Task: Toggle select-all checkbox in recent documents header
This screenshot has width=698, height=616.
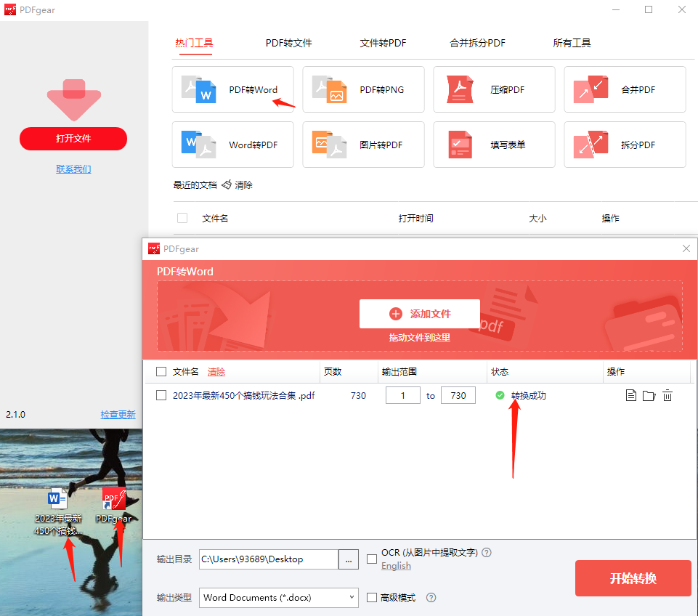Action: point(182,218)
